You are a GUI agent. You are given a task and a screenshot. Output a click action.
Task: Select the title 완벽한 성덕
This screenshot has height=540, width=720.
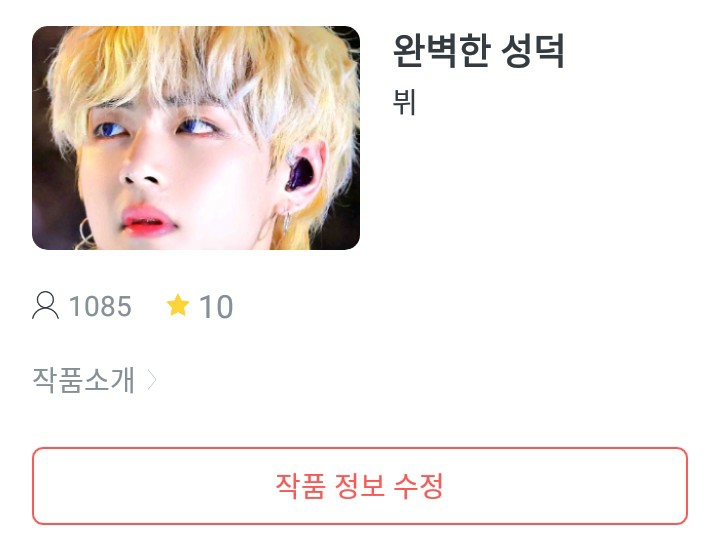pyautogui.click(x=479, y=51)
